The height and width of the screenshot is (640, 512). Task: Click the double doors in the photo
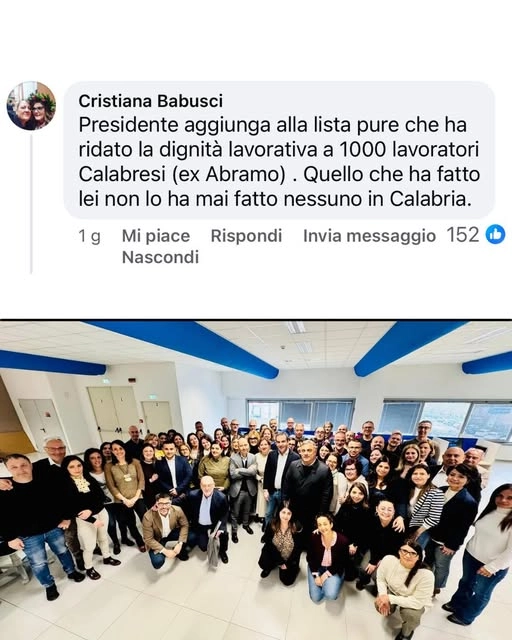click(114, 413)
